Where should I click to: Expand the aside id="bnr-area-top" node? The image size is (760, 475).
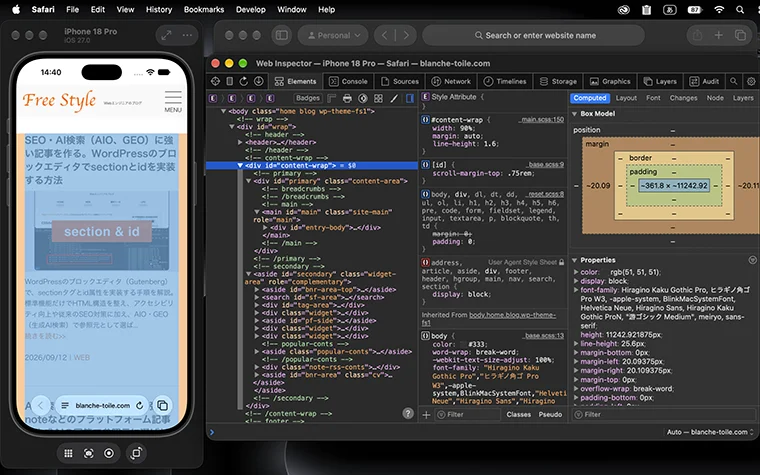[x=257, y=289]
